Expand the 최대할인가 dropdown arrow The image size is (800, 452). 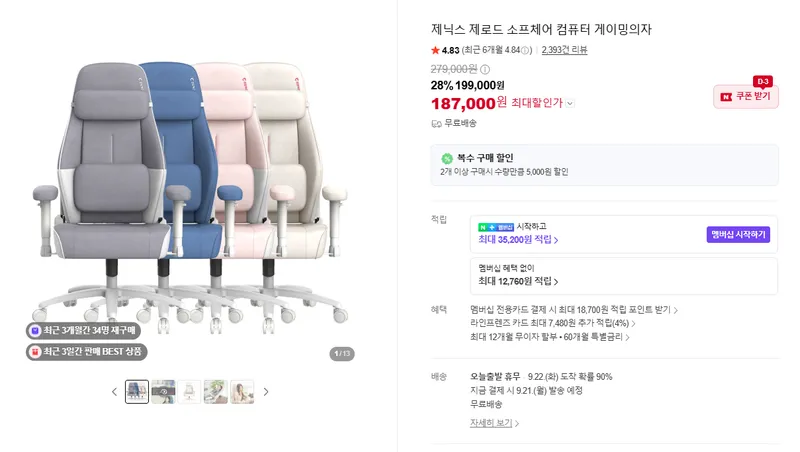click(x=570, y=104)
